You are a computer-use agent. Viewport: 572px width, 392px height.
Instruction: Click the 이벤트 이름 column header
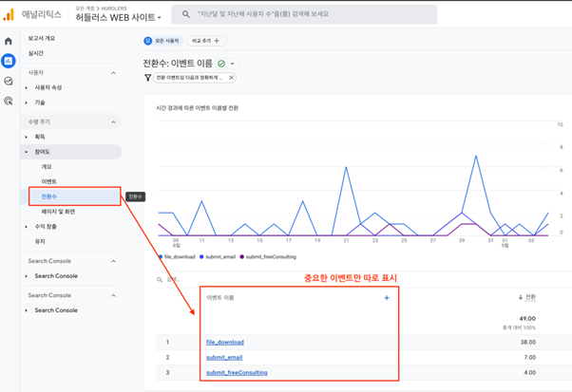coord(220,298)
